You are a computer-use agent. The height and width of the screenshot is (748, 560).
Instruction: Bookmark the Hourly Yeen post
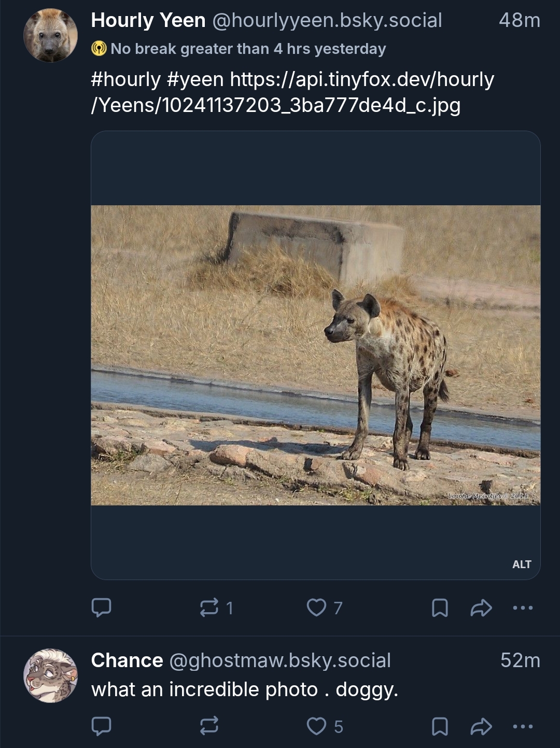click(x=440, y=608)
